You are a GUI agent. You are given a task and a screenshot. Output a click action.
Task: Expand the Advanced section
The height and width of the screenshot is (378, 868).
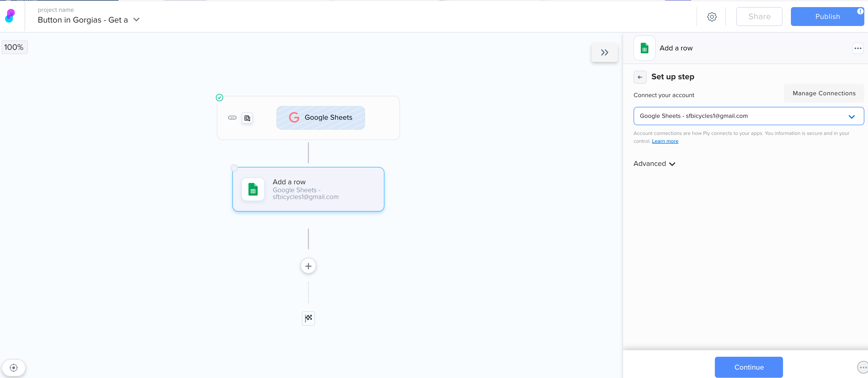point(654,164)
